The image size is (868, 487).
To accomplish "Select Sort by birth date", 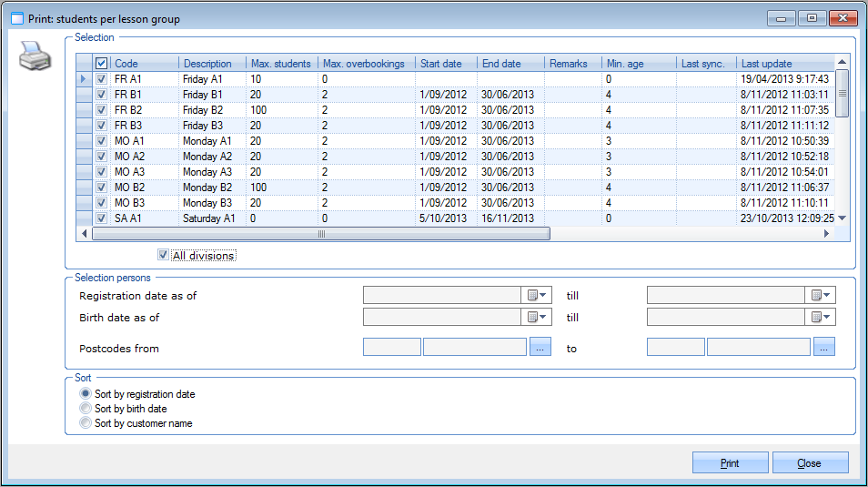I will click(86, 409).
